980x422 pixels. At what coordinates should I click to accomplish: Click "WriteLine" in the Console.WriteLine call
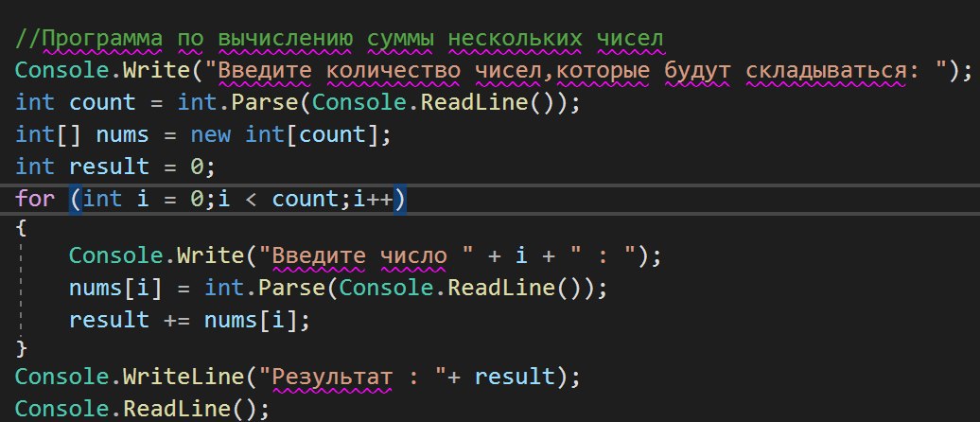184,377
